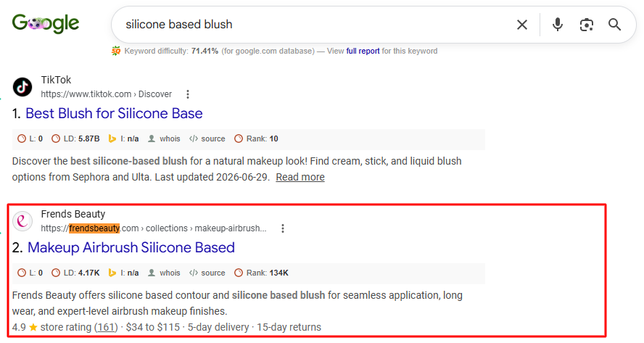This screenshot has height=343, width=644.
Task: Open the three-dot menu for Frends Beauty result
Action: [283, 228]
